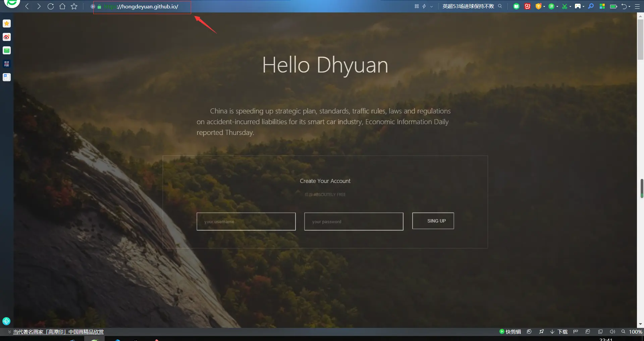Click the green security lock icon

pyautogui.click(x=99, y=7)
